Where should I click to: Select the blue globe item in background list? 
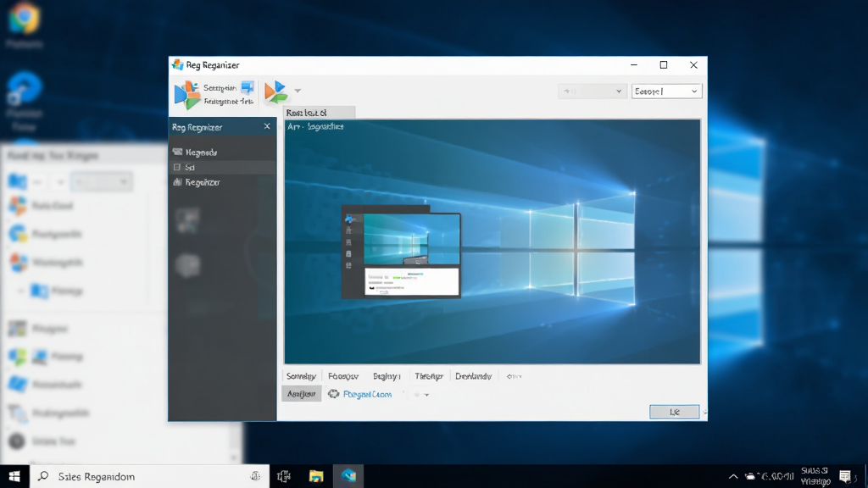click(46, 234)
